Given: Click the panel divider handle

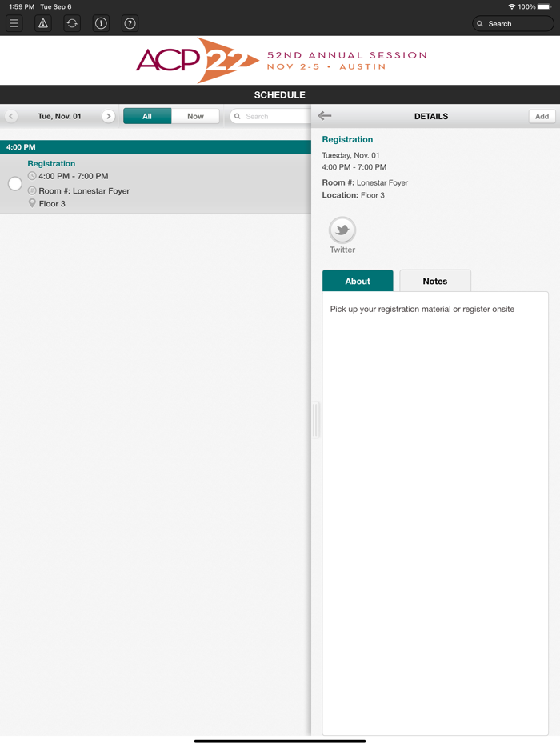Looking at the screenshot, I should point(315,420).
